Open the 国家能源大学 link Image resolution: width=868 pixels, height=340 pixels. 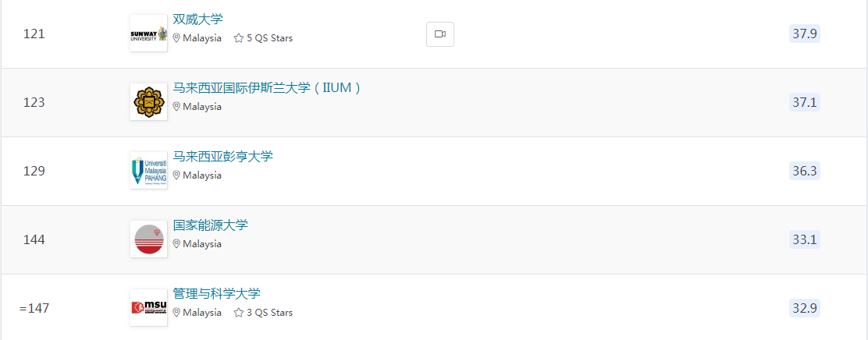pos(210,225)
